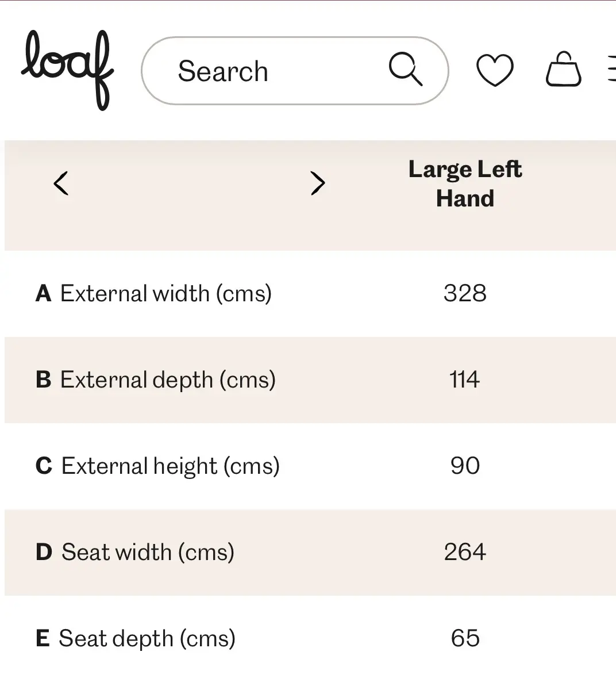This screenshot has width=616, height=690.
Task: Open the shopping bag basket
Action: pos(563,70)
